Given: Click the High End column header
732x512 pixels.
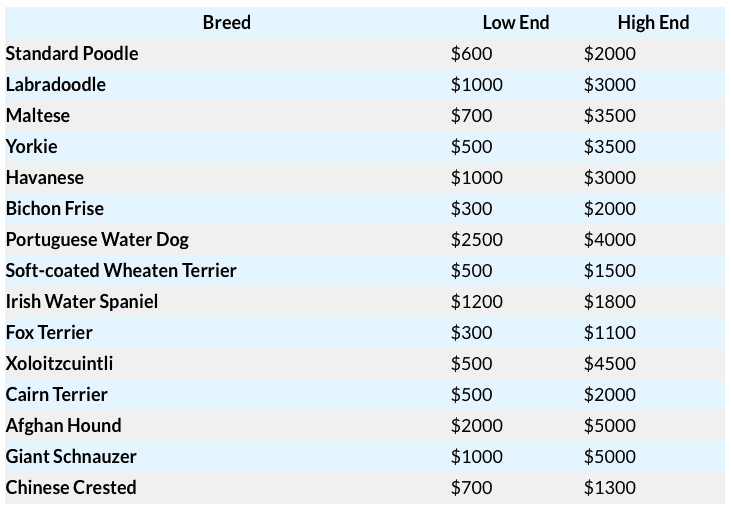Looking at the screenshot, I should 653,22.
